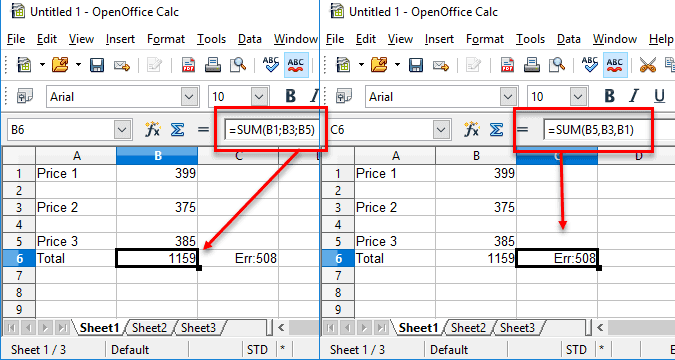Switch to Sheet3 tab in left window
675x360 pixels.
tap(198, 328)
